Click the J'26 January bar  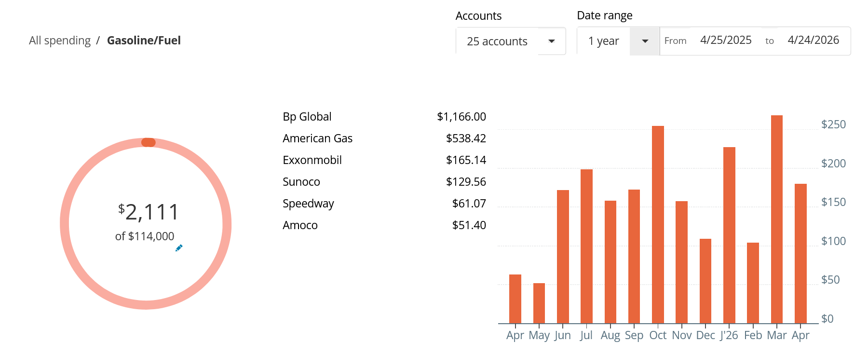729,235
